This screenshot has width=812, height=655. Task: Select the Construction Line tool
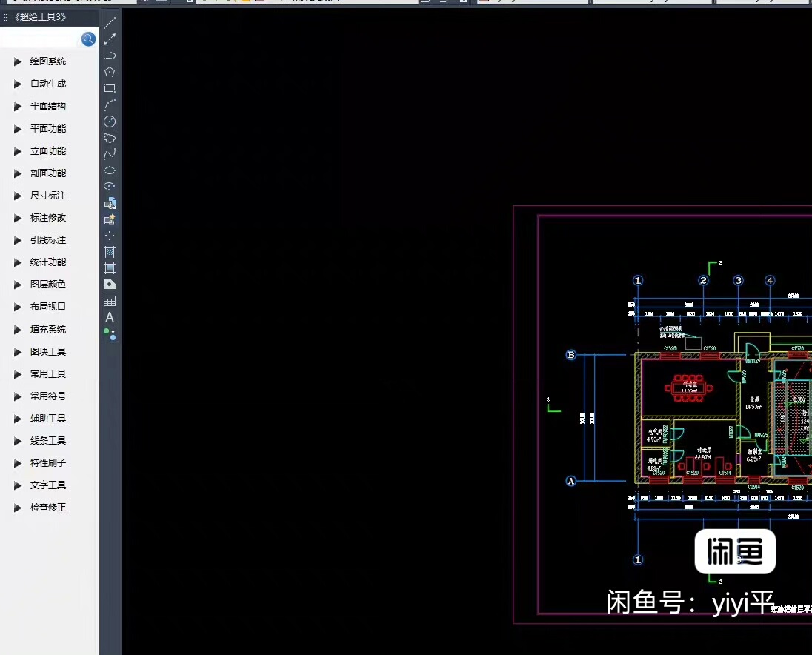(110, 39)
